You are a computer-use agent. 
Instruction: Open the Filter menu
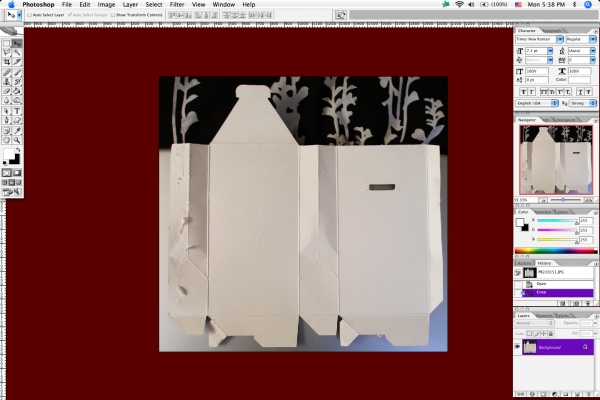pos(177,5)
